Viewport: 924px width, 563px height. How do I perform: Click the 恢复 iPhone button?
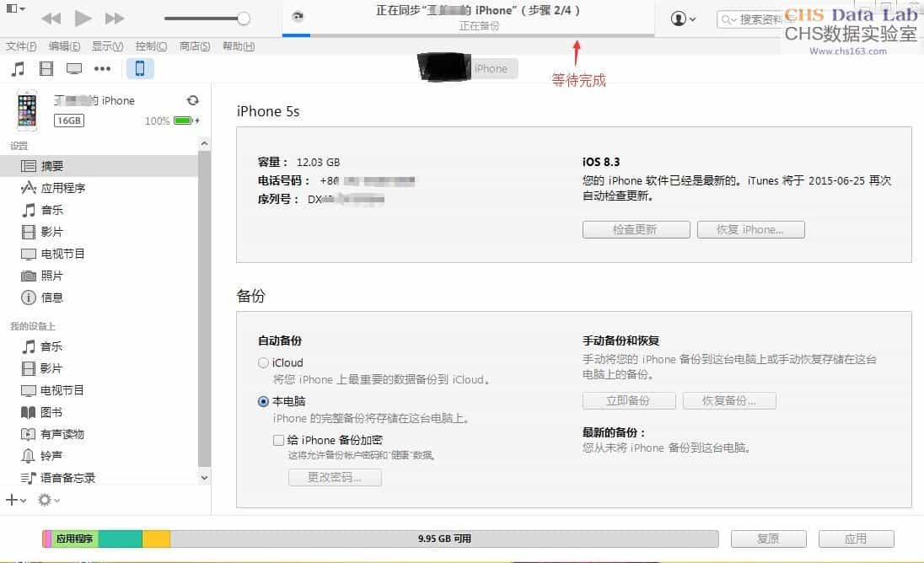750,230
